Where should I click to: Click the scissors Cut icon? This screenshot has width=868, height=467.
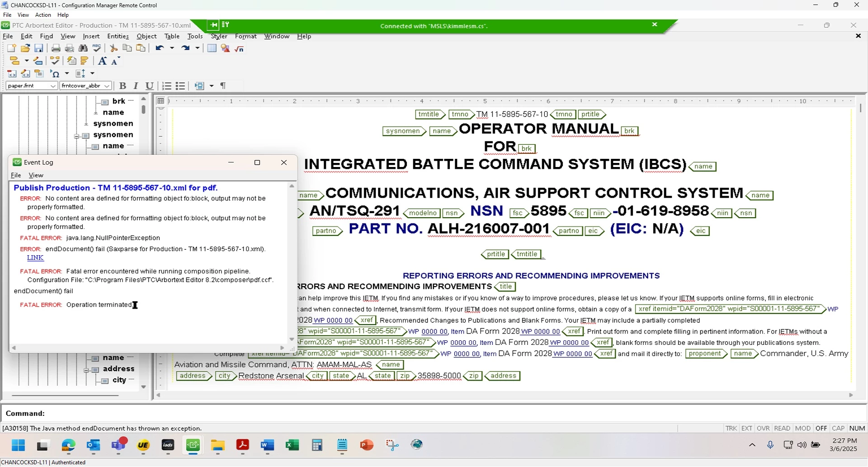point(114,48)
